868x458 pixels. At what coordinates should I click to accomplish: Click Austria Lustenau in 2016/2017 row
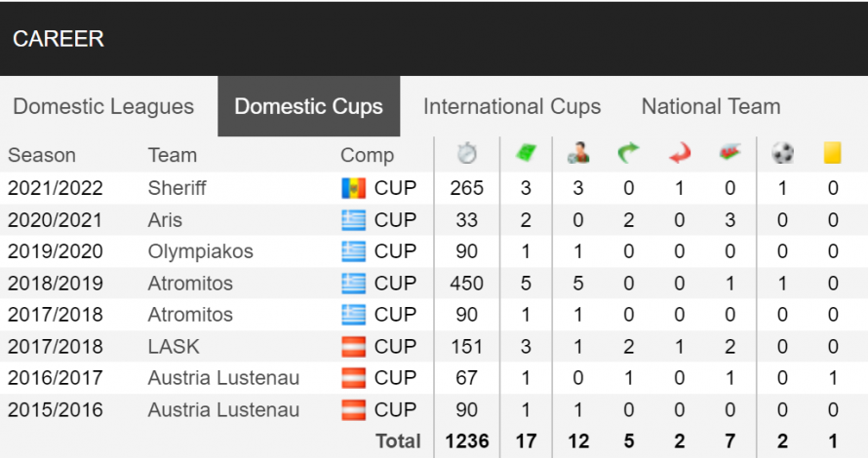223,378
